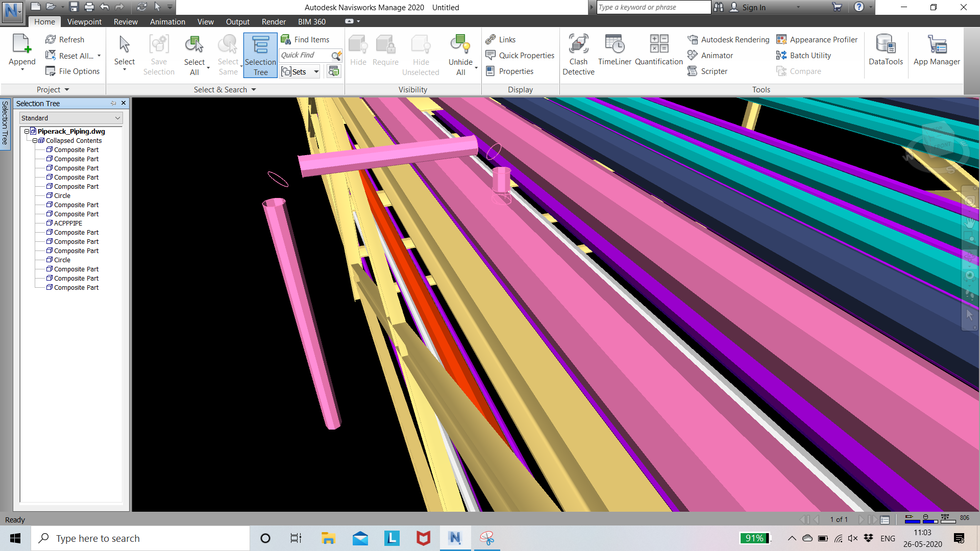Click Append to add a model

[21, 51]
